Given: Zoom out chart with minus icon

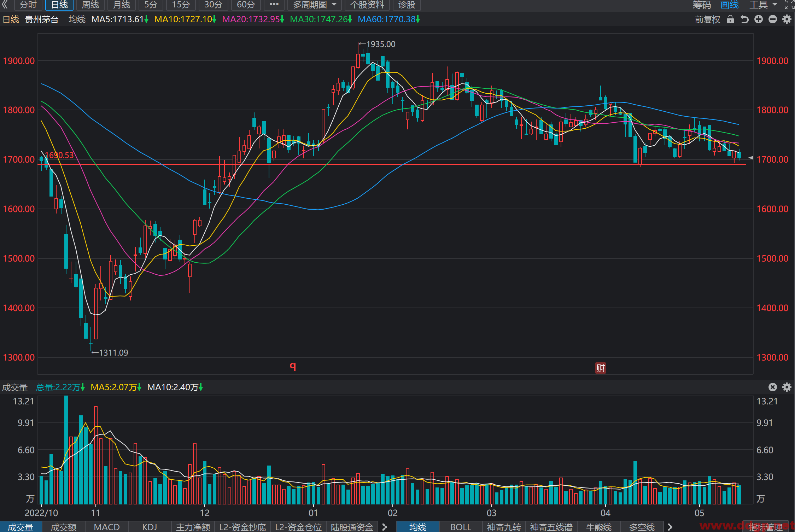Looking at the screenshot, I should (x=773, y=19).
